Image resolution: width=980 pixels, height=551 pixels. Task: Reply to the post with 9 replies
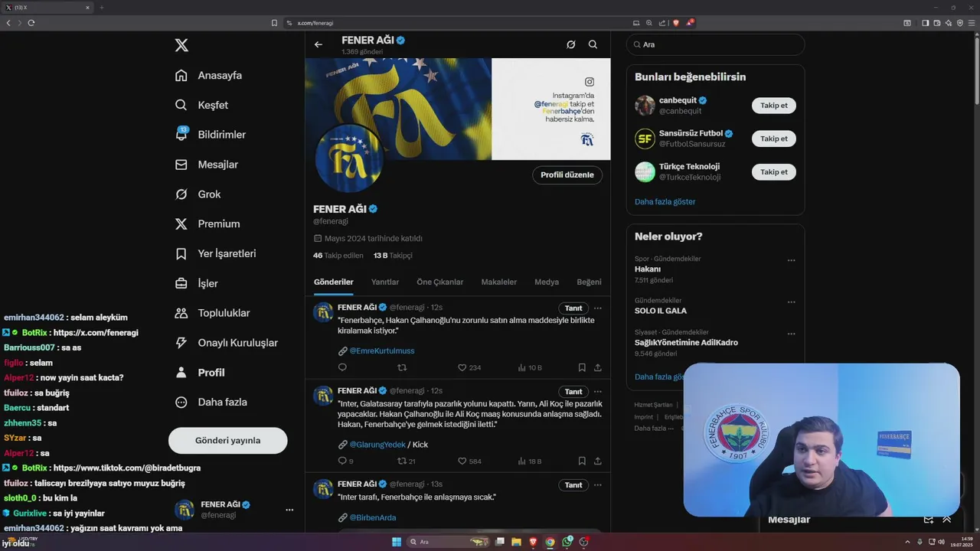pos(345,461)
